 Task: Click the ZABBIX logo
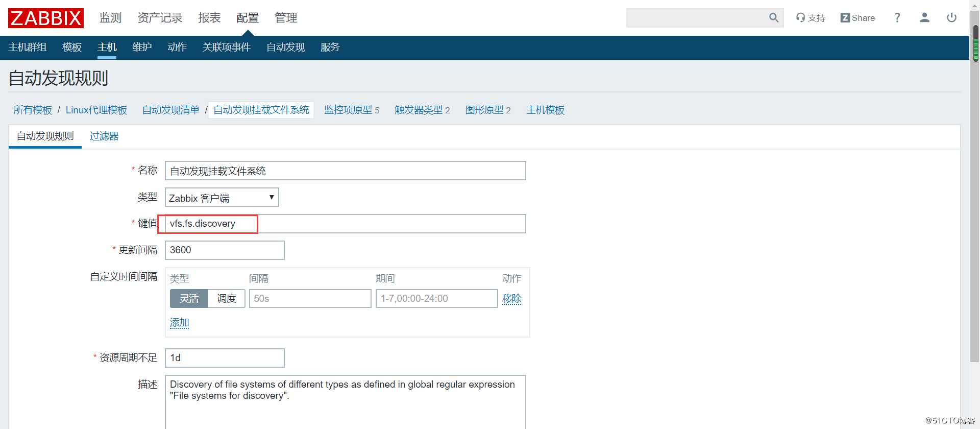[x=46, y=18]
